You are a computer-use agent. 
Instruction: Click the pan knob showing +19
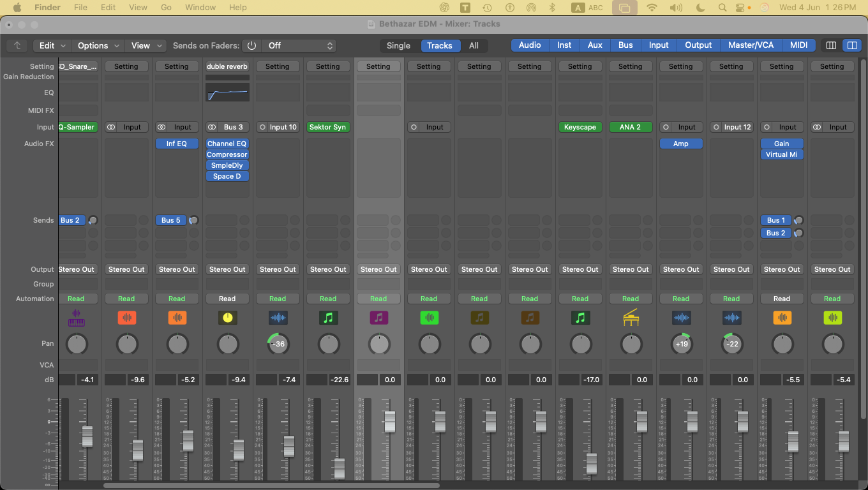pyautogui.click(x=681, y=344)
